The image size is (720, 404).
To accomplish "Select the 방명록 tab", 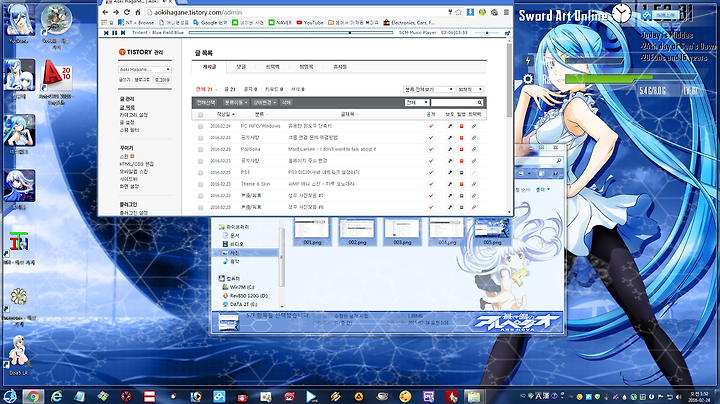I will pyautogui.click(x=306, y=67).
